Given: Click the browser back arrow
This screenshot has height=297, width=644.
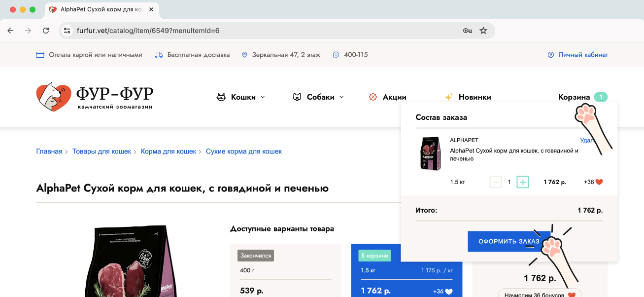Looking at the screenshot, I should [x=10, y=31].
